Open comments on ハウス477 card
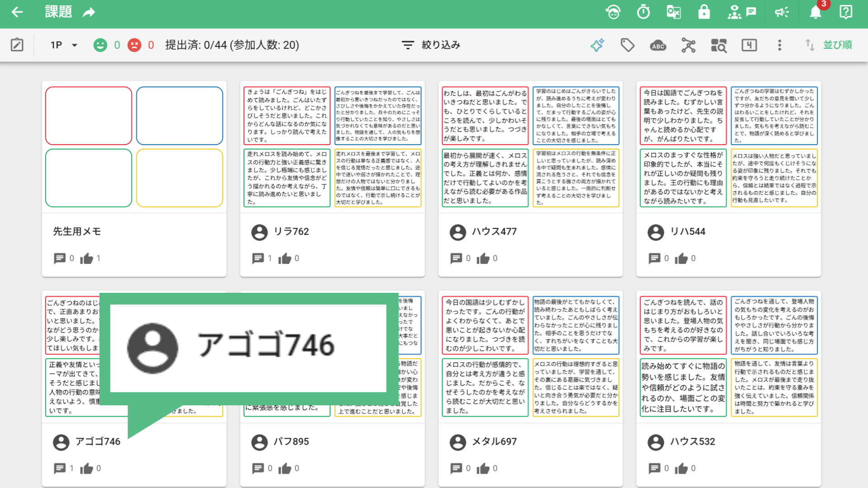 (456, 258)
